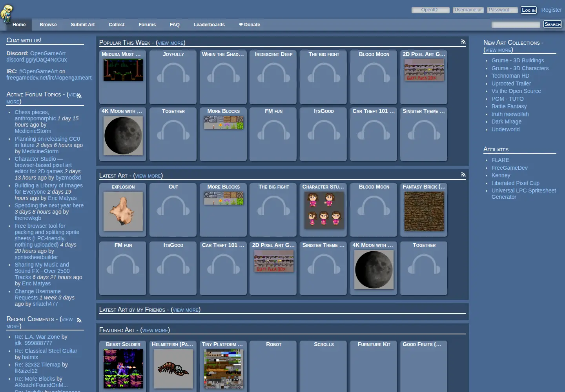
Task: Open Change Username Requests forum topic
Action: click(38, 294)
